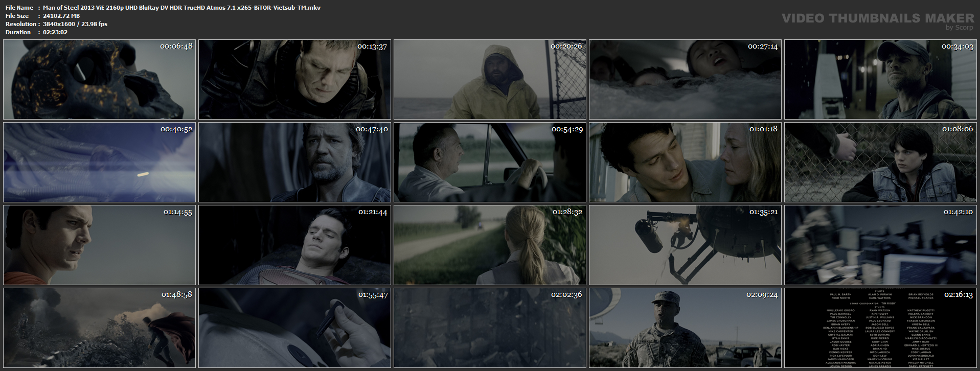This screenshot has width=980, height=371.
Task: Choose the dark frame at 02:02:36
Action: tap(490, 328)
